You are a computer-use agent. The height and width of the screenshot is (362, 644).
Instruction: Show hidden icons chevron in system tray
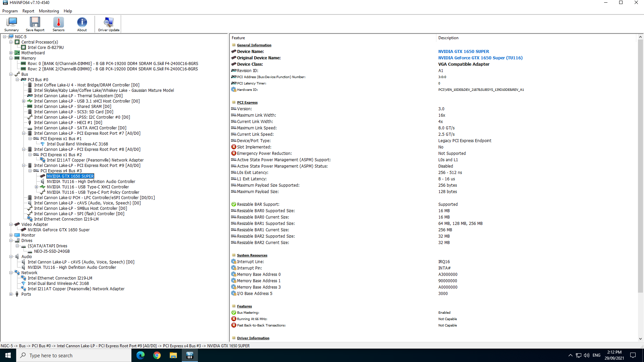click(570, 355)
